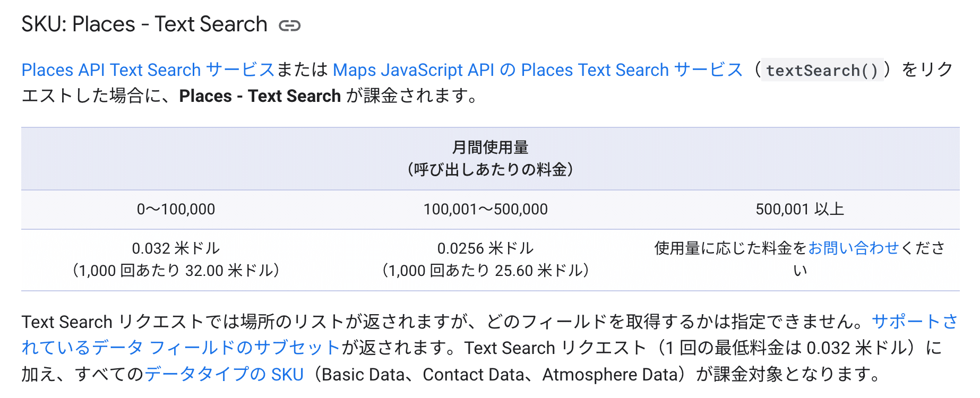
Task: Select the 100,001〜500,000 usage tier cell
Action: pos(485,209)
